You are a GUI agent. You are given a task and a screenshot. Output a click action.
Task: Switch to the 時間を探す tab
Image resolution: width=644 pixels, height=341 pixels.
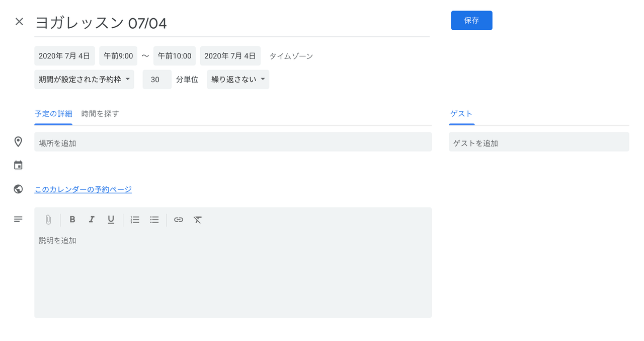click(x=100, y=114)
